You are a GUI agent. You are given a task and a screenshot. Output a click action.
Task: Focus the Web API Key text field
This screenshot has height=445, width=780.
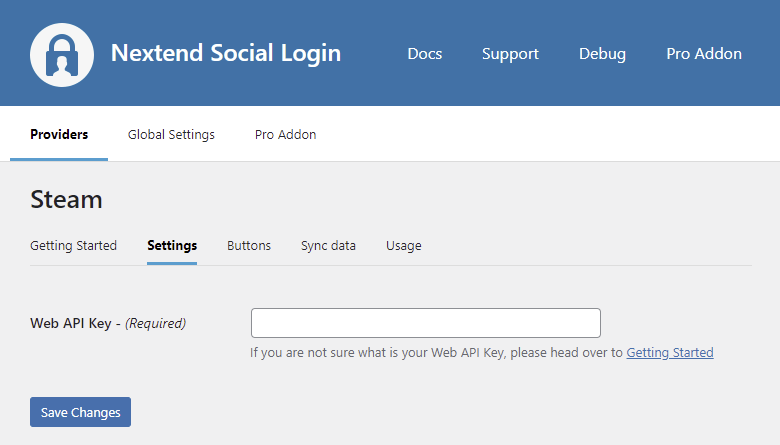(425, 323)
